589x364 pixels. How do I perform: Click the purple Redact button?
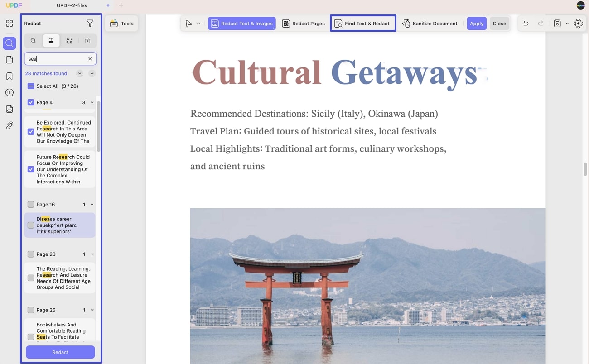point(60,352)
